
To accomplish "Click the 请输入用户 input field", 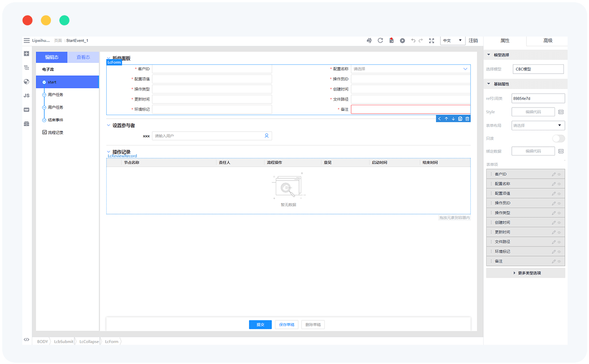I will 207,136.
